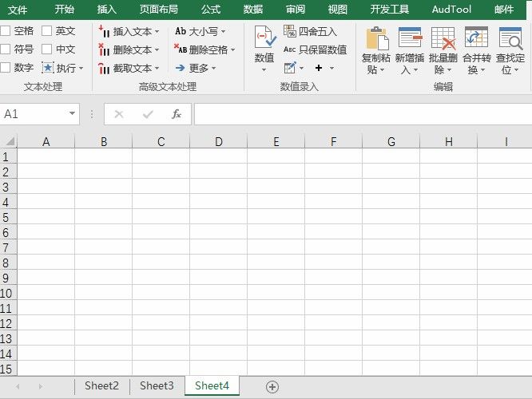Switch to the AudTool ribbon tab
This screenshot has width=532, height=399.
(x=451, y=9)
